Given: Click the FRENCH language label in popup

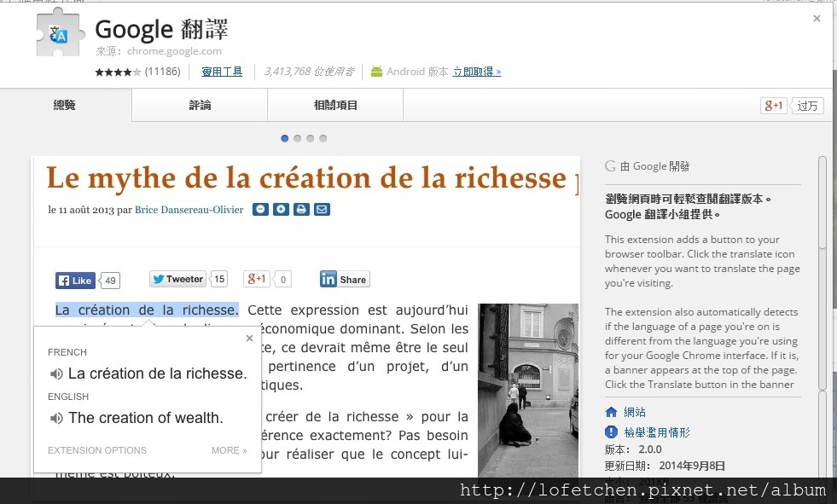Looking at the screenshot, I should click(x=67, y=352).
